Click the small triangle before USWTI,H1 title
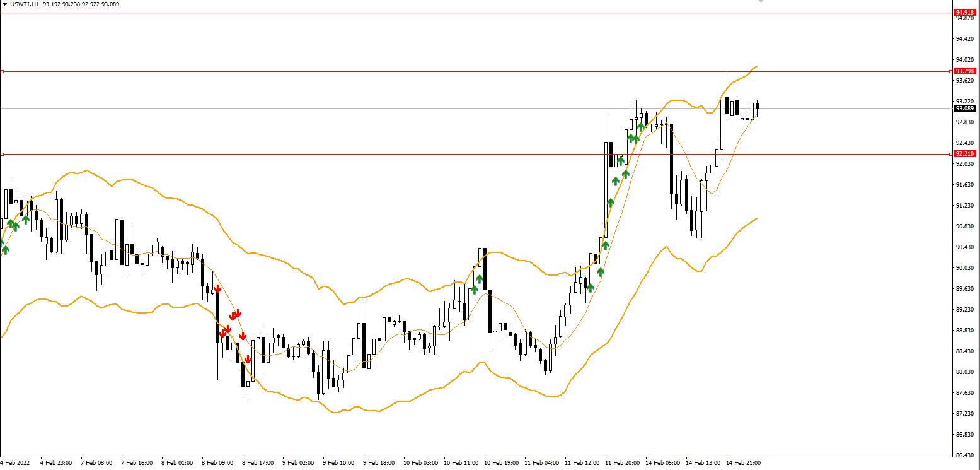Viewport: 980px width, 470px height. point(4,4)
